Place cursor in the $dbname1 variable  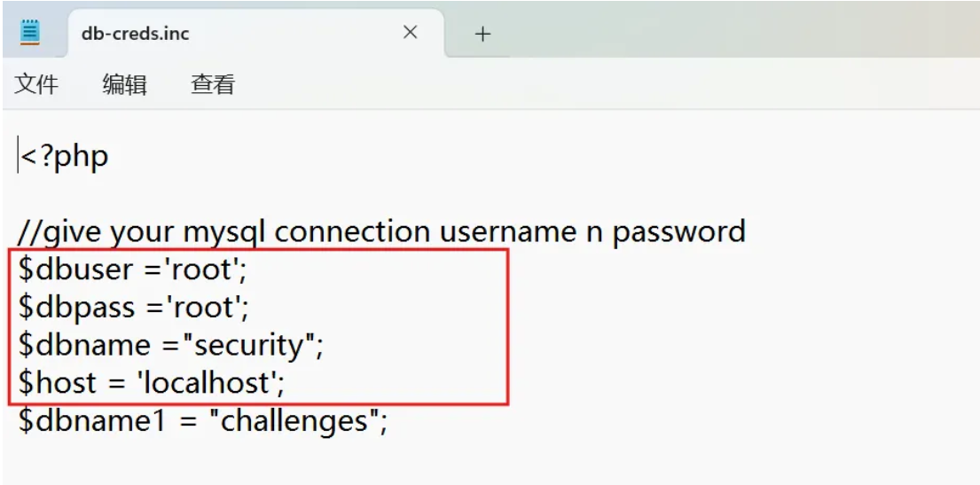pos(92,420)
